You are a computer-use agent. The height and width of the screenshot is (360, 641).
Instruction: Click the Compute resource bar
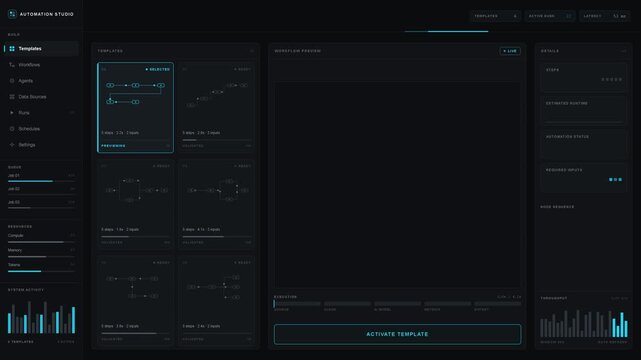pyautogui.click(x=41, y=242)
